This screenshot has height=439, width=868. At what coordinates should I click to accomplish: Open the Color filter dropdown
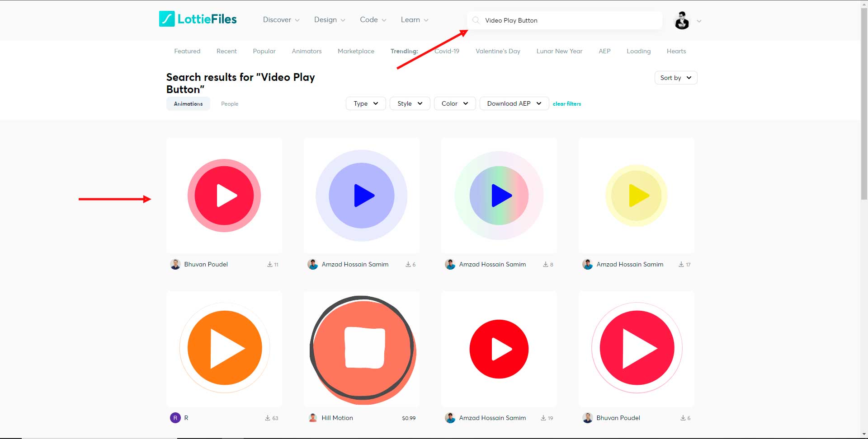click(454, 103)
